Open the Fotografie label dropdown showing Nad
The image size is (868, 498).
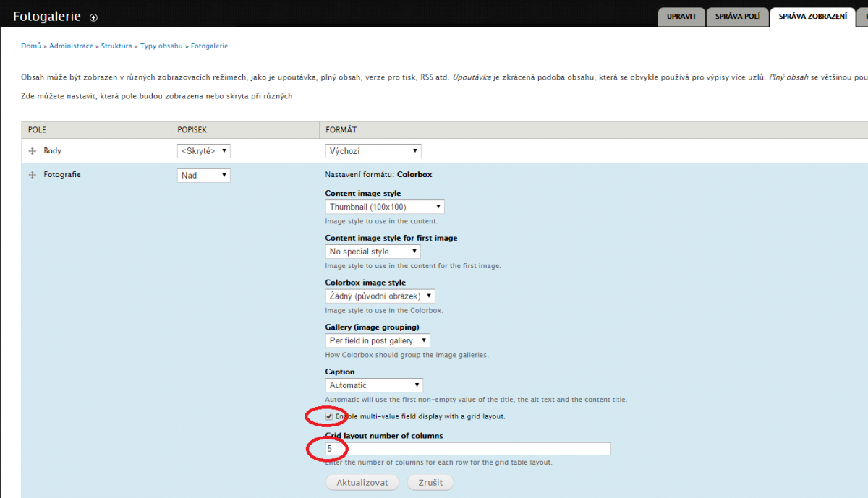[x=204, y=175]
